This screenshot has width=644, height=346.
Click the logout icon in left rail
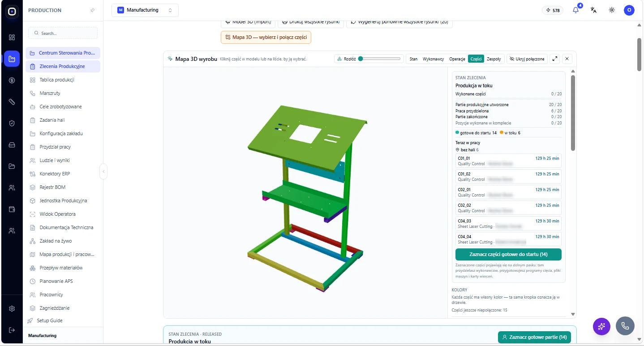[x=12, y=330]
